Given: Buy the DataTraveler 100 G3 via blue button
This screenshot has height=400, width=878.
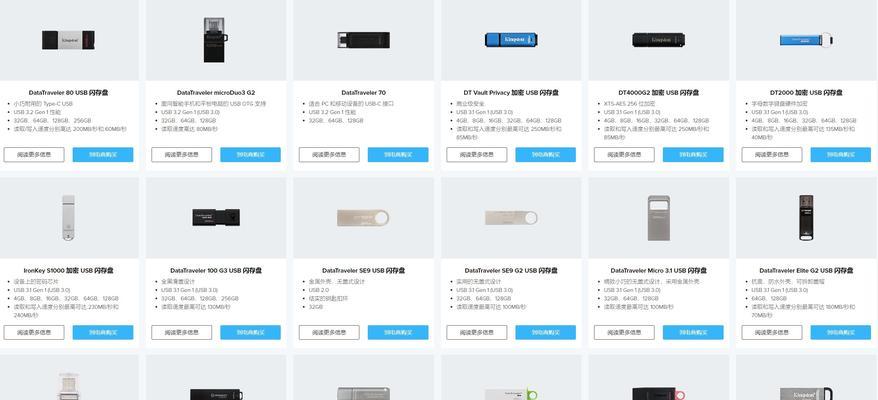Looking at the screenshot, I should (x=250, y=332).
